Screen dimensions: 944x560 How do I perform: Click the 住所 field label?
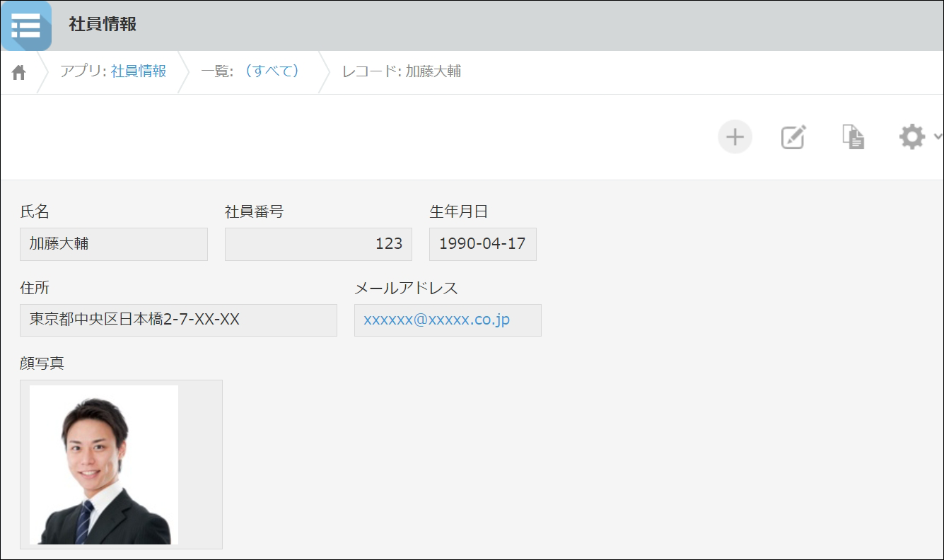pyautogui.click(x=35, y=288)
